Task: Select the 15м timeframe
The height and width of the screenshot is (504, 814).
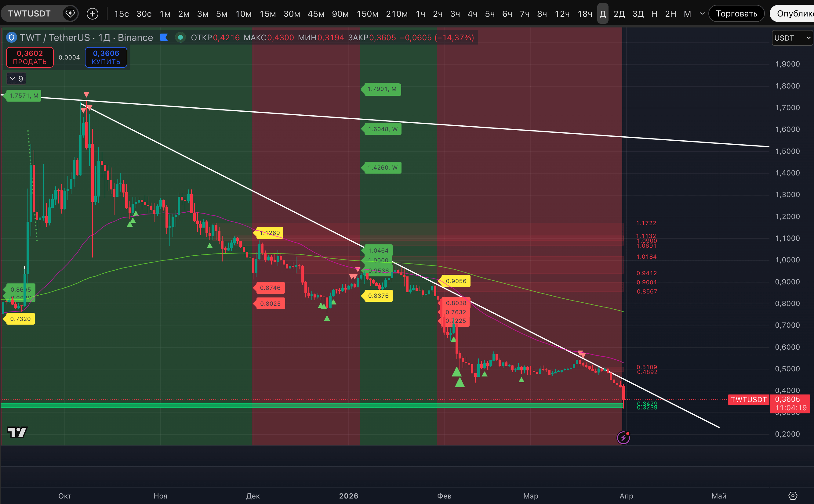Action: click(x=267, y=14)
